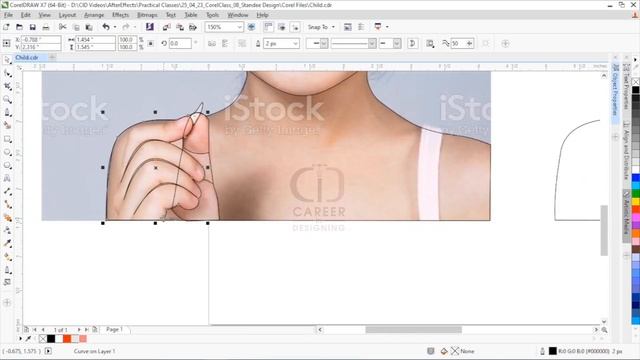The height and width of the screenshot is (360, 640).
Task: Click the Copy icon in the toolbar
Action: point(76,27)
